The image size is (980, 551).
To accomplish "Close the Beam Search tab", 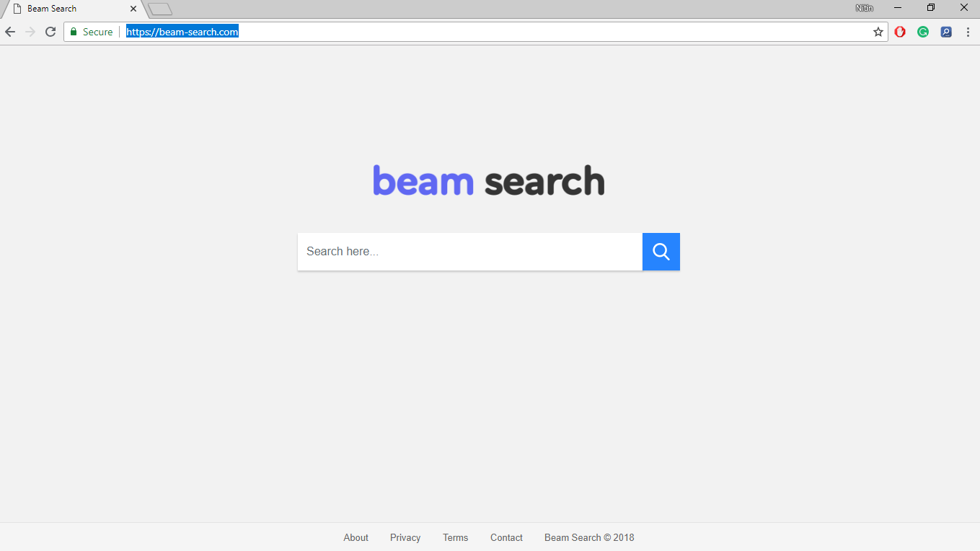I will click(x=133, y=9).
